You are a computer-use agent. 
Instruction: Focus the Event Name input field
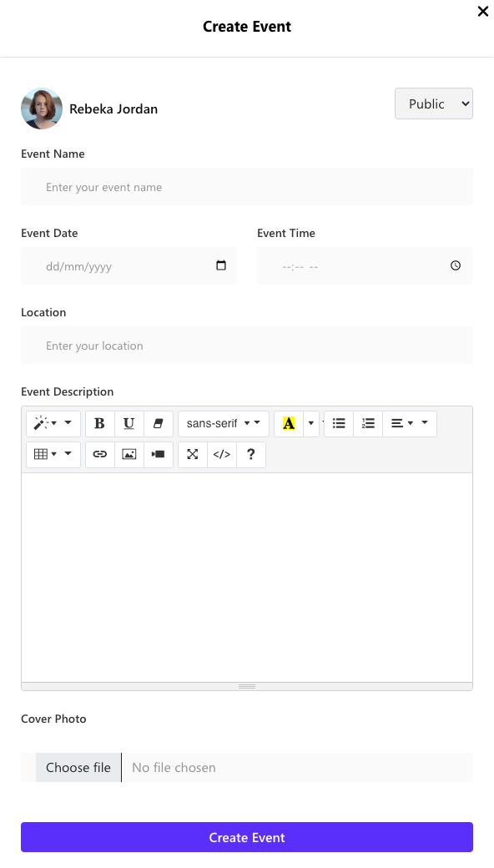[247, 187]
